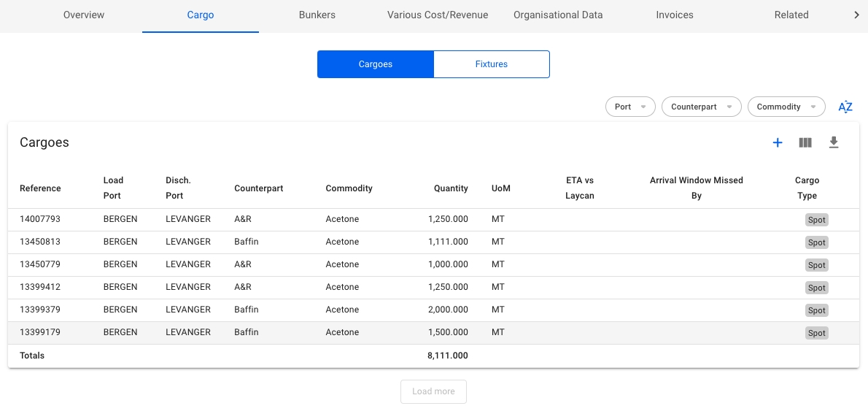
Task: Select the row with reference 13399179
Action: tap(40, 332)
